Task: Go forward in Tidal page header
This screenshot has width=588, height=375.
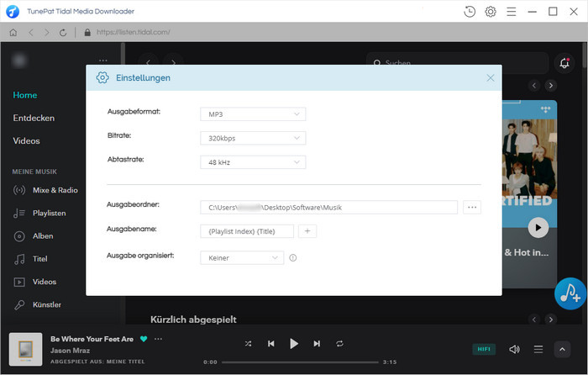Action: 173,61
